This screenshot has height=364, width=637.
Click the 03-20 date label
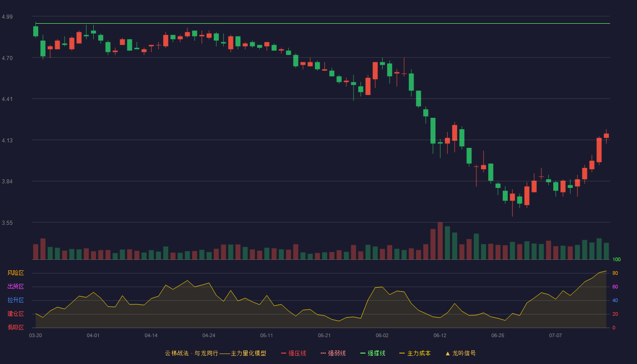35,335
